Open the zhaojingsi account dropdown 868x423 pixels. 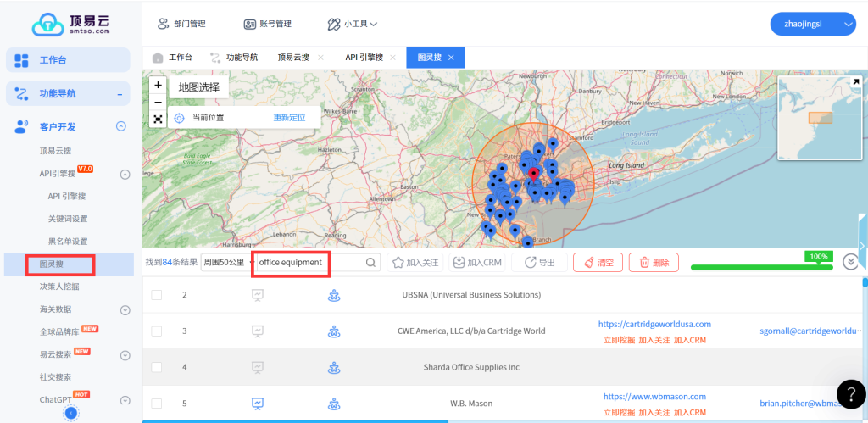[x=812, y=25]
